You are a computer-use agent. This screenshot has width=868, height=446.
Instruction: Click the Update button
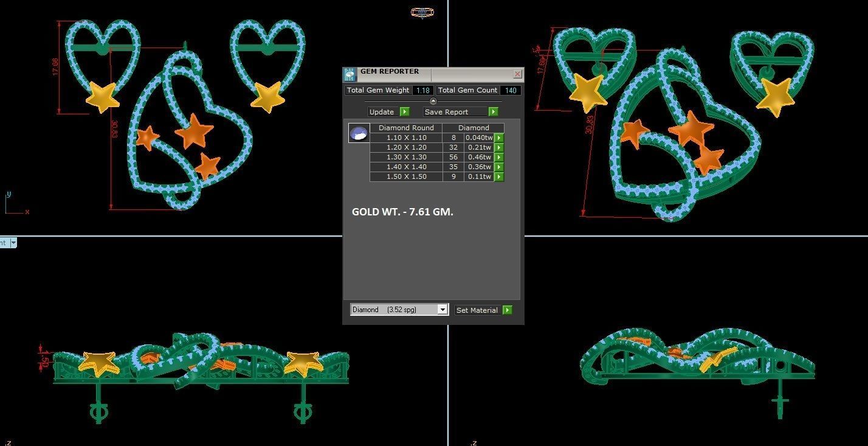pyautogui.click(x=383, y=112)
